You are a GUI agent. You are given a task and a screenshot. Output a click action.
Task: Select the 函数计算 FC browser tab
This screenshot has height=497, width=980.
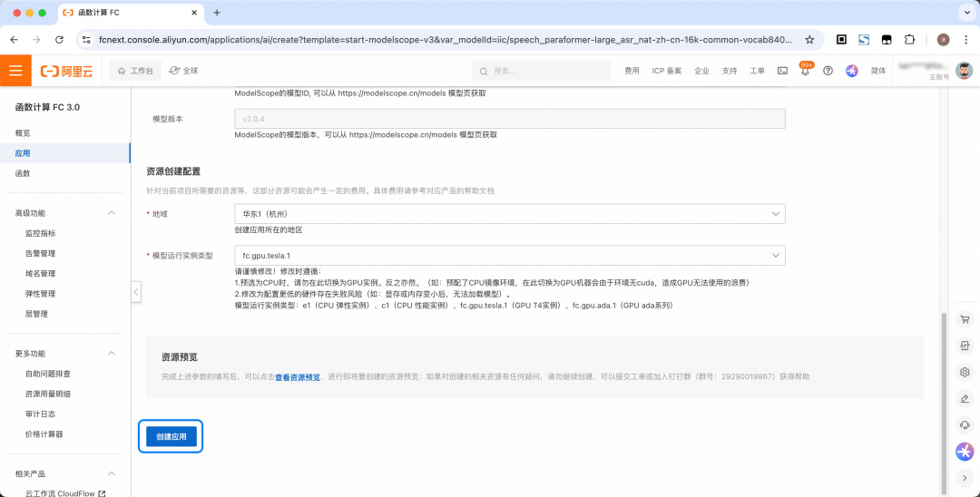click(x=132, y=13)
